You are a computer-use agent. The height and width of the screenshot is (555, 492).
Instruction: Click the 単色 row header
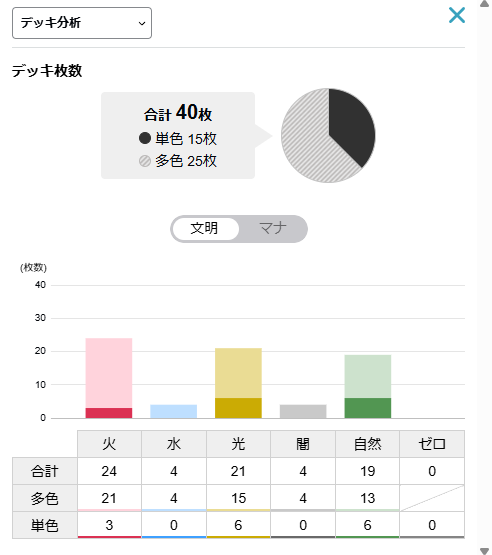tap(45, 525)
